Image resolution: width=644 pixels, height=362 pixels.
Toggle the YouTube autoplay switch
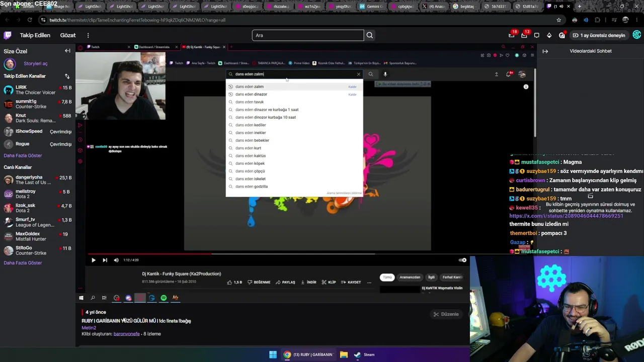point(463,260)
